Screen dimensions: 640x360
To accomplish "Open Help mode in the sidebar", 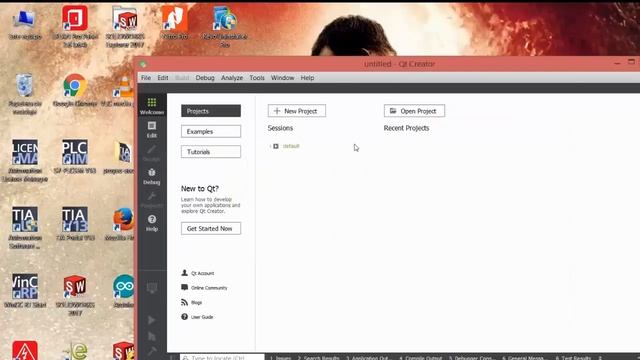I will click(152, 223).
